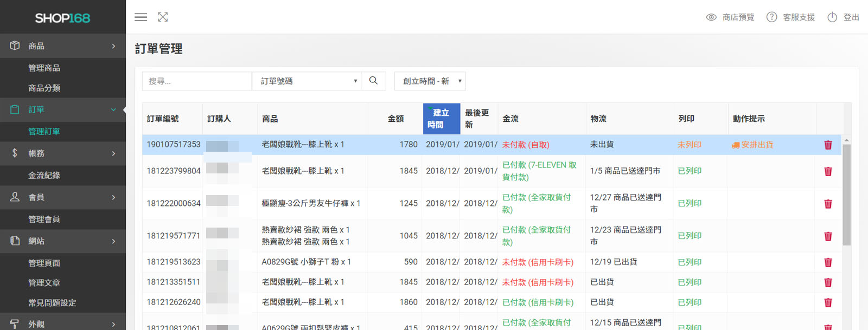Delete order 181223799804 with trash icon
Viewport: 868px width, 330px height.
click(x=828, y=171)
